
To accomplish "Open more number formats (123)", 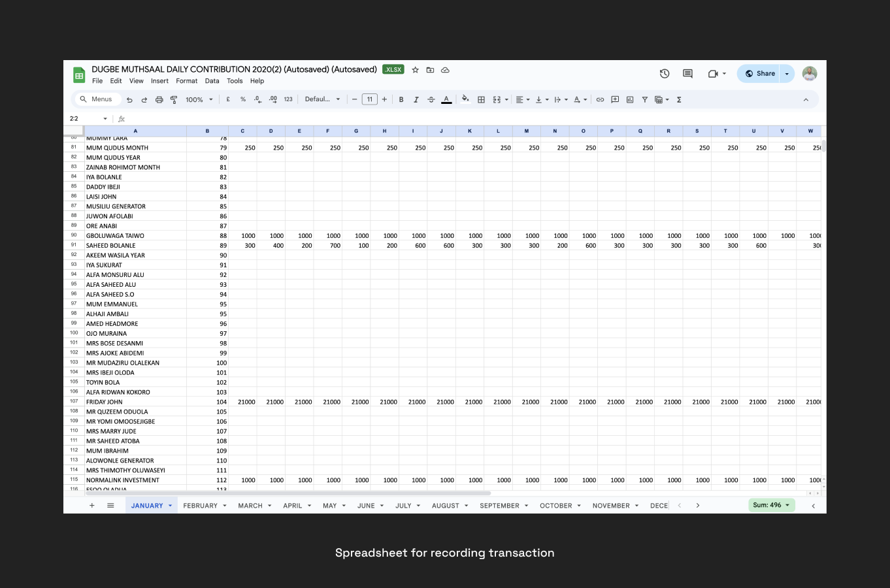I will point(288,99).
